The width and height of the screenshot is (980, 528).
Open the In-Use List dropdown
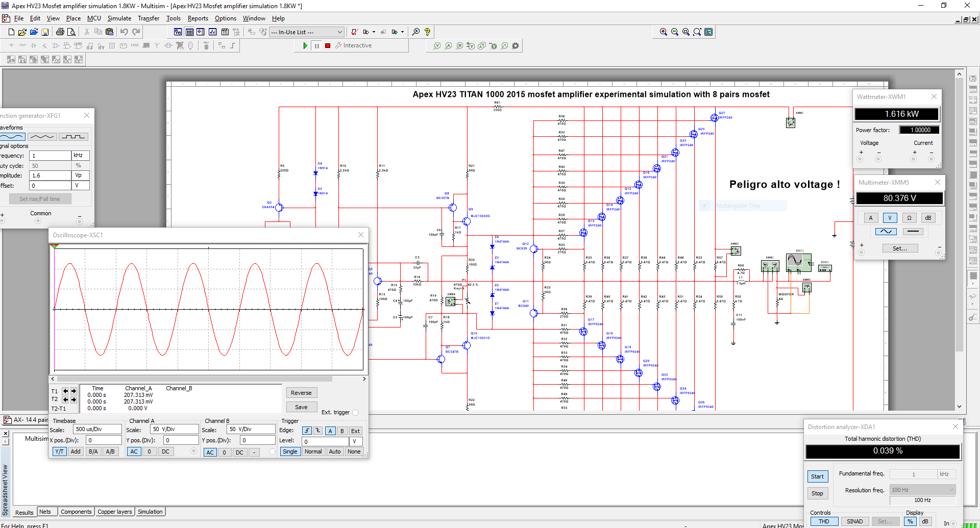pyautogui.click(x=306, y=32)
